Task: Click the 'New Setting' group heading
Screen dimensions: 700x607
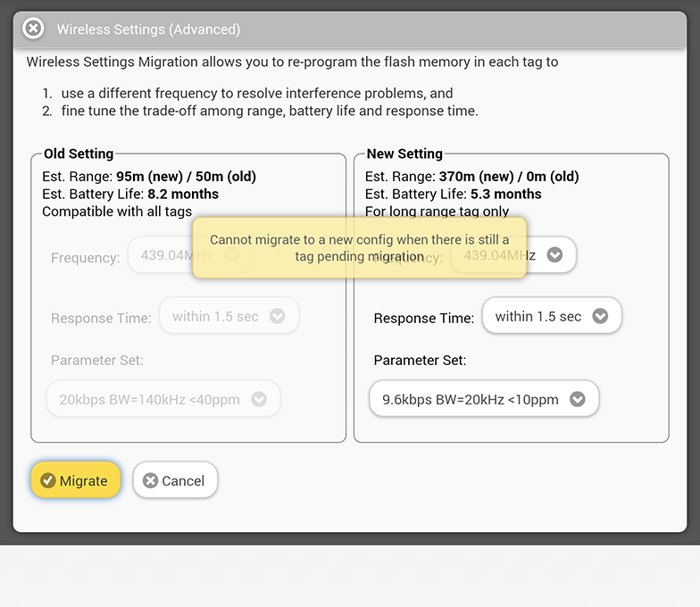Action: click(x=404, y=154)
